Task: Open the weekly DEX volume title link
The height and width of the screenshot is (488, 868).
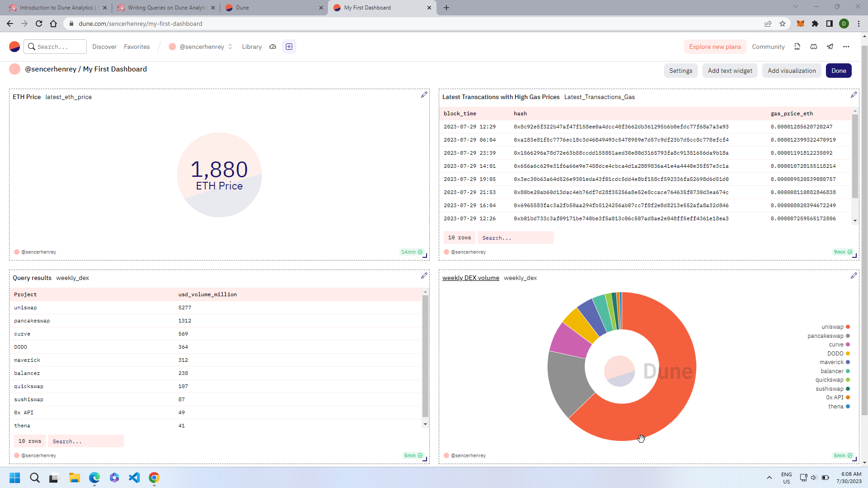Action: [x=470, y=278]
